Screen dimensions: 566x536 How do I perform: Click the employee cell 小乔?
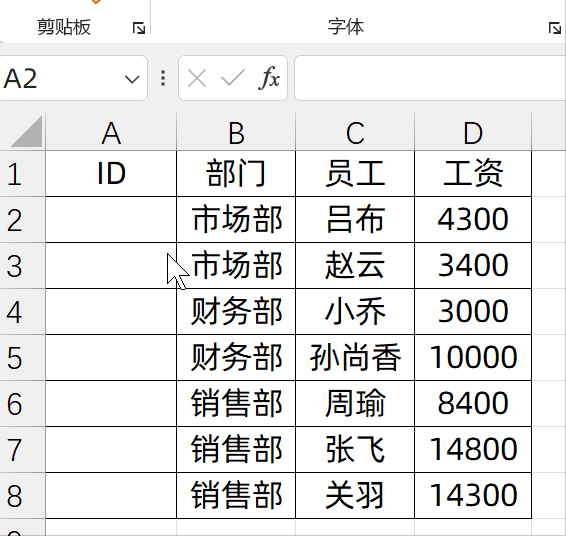pyautogui.click(x=355, y=311)
